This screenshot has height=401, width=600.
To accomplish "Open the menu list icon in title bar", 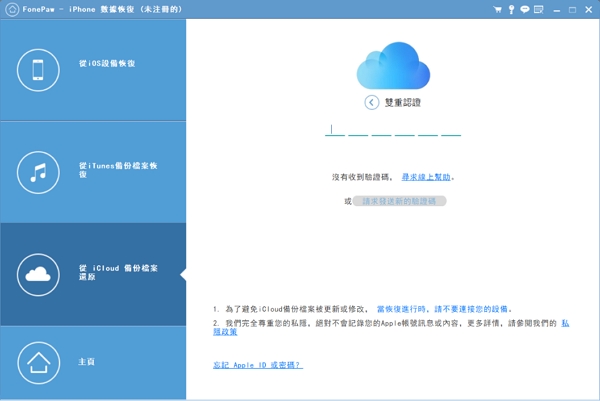I will (x=539, y=10).
